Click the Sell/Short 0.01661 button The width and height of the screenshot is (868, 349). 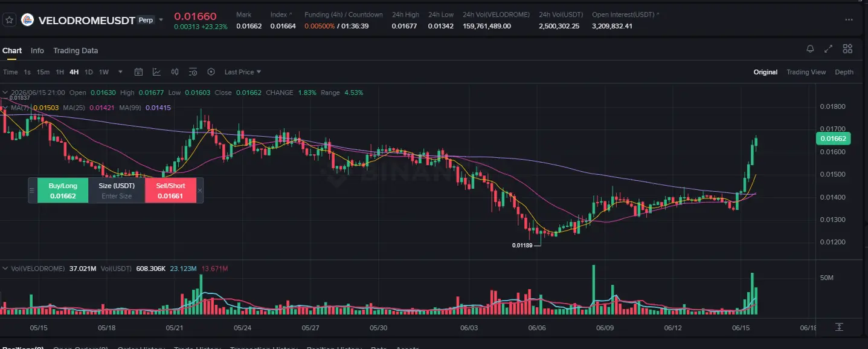coord(171,191)
